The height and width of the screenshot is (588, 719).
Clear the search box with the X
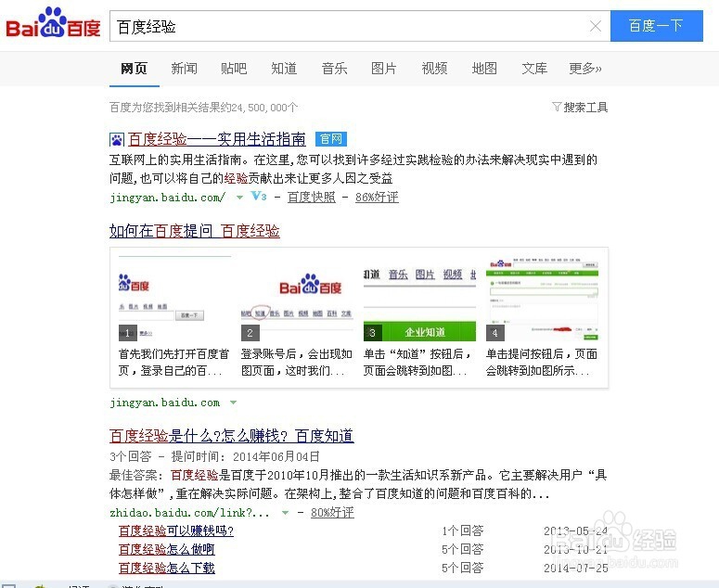point(596,26)
